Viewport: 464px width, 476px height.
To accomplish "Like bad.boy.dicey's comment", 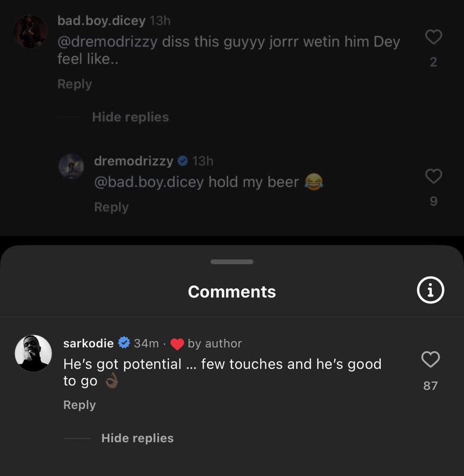I will [433, 37].
